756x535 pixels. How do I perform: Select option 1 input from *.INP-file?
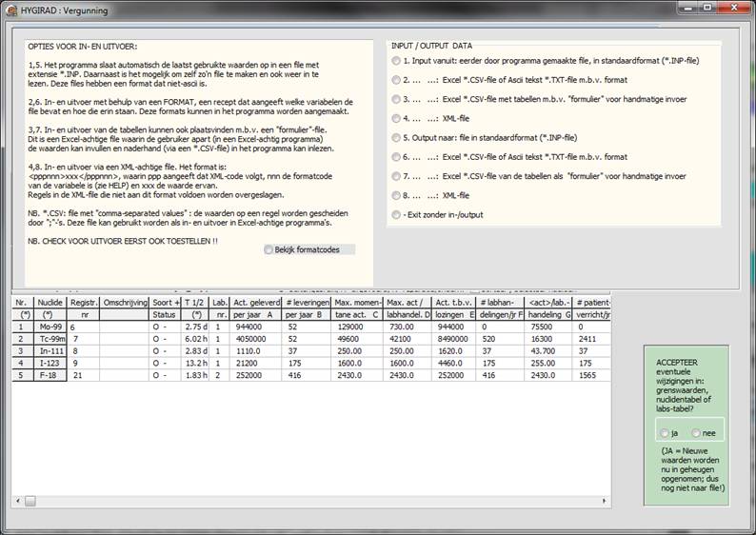396,61
